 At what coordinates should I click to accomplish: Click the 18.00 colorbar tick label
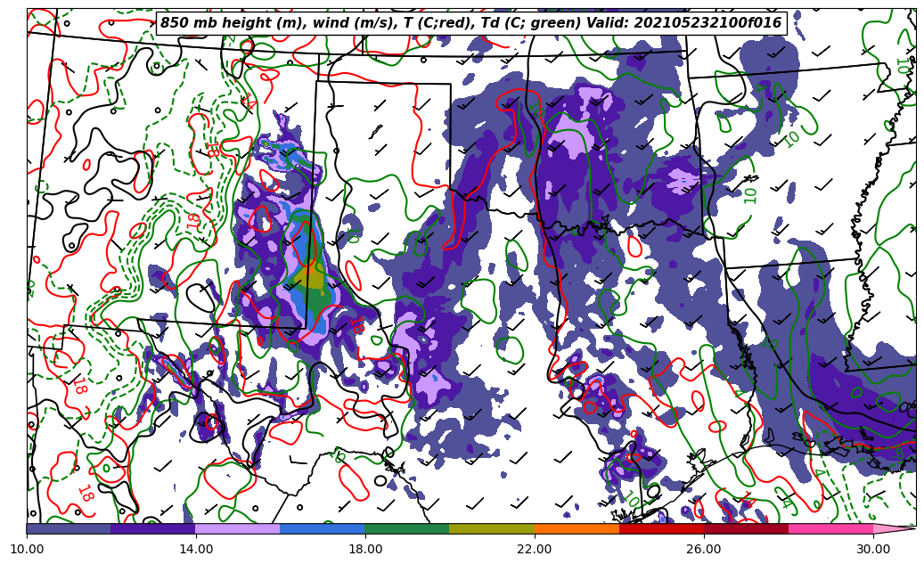pos(365,549)
